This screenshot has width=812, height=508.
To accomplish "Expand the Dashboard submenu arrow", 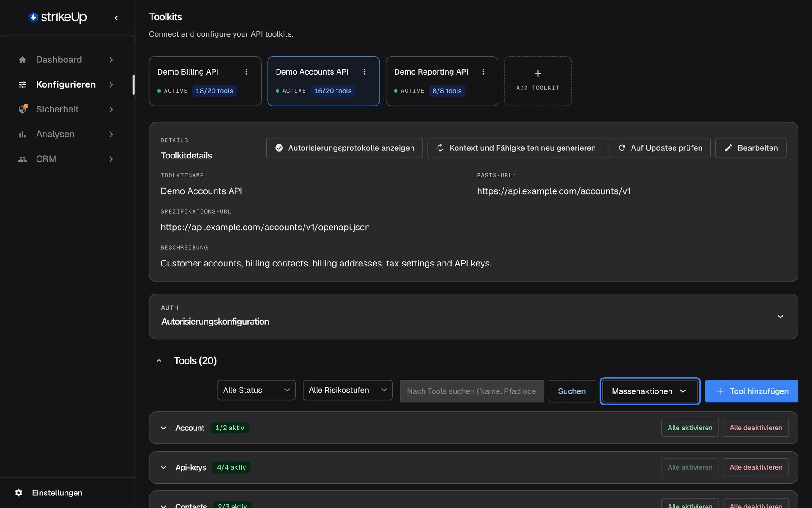I will click(x=111, y=60).
